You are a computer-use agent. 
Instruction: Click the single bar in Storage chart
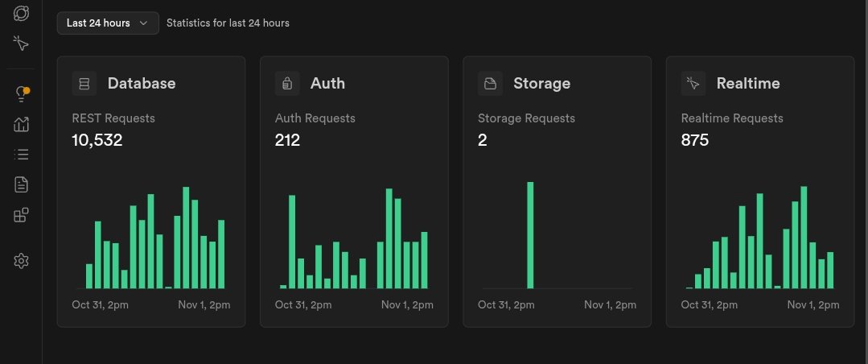530,235
